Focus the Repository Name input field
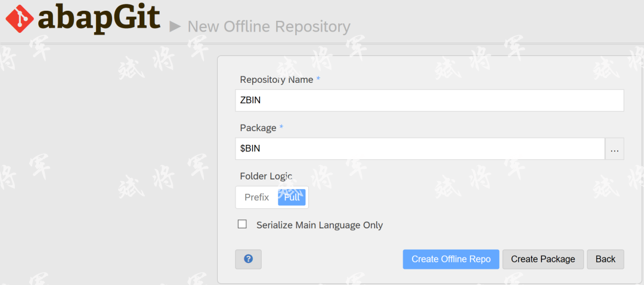The height and width of the screenshot is (285, 644). [x=429, y=101]
